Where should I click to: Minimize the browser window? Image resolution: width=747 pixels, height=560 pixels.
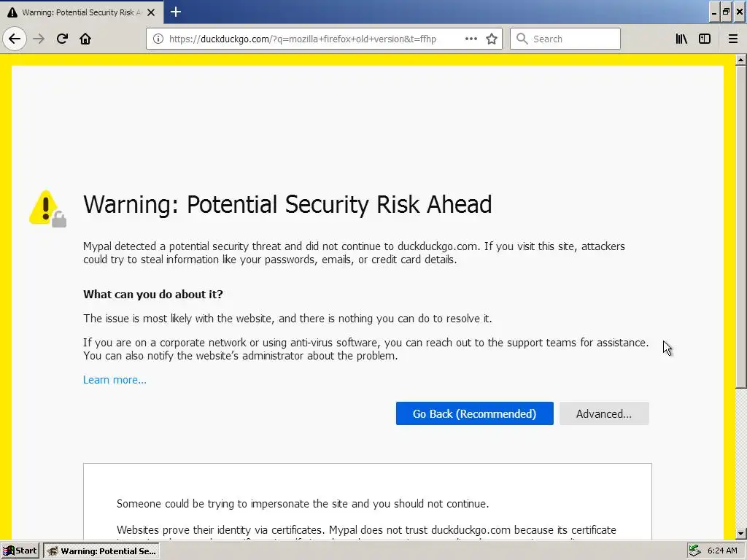coord(713,12)
